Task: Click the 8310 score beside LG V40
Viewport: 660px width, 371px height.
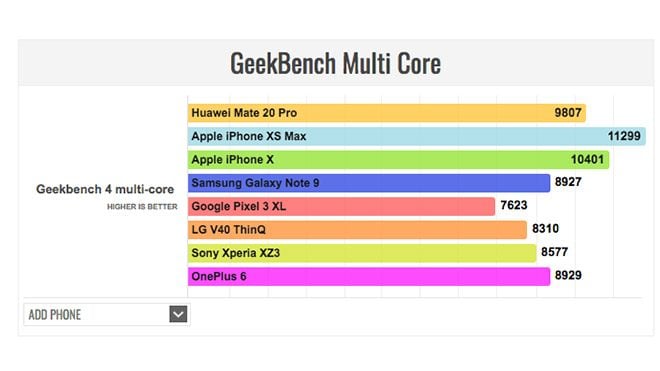Action: pos(546,229)
